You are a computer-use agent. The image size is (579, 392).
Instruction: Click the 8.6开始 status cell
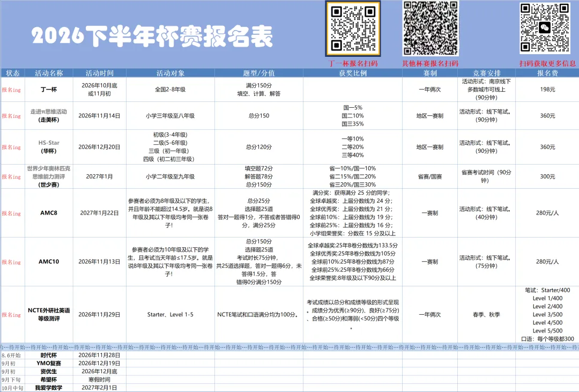(13, 356)
